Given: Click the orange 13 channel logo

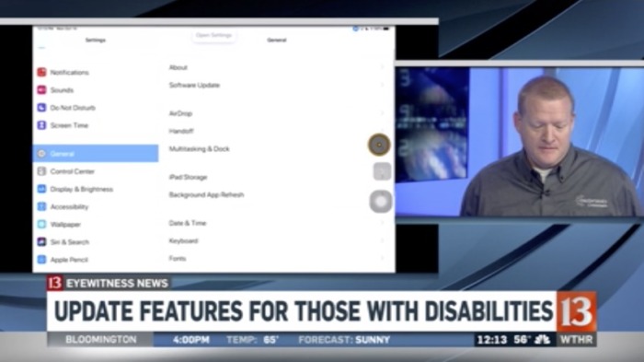Looking at the screenshot, I should pyautogui.click(x=576, y=311).
